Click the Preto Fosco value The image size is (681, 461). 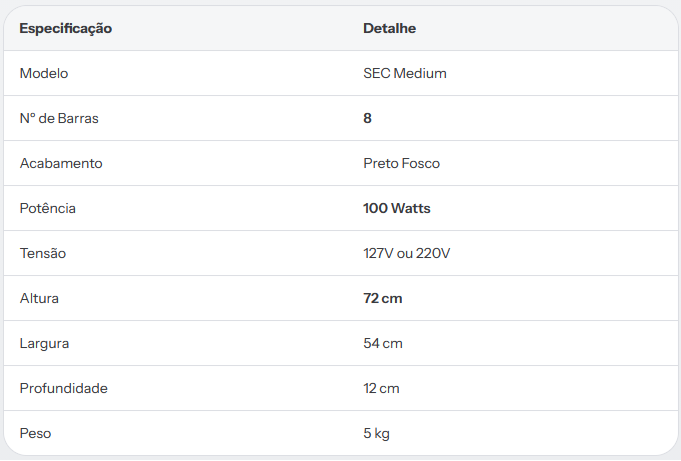tap(402, 163)
